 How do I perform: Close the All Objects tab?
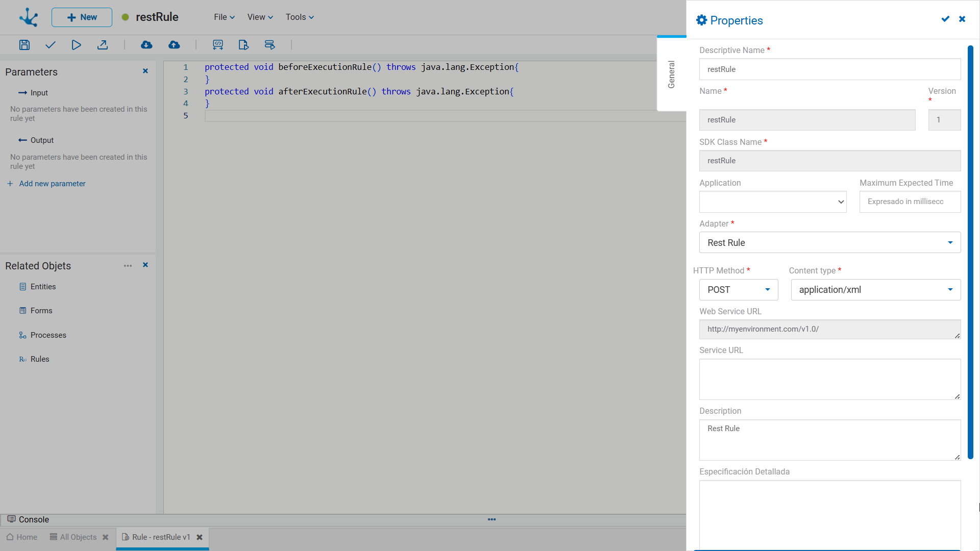[x=106, y=537]
